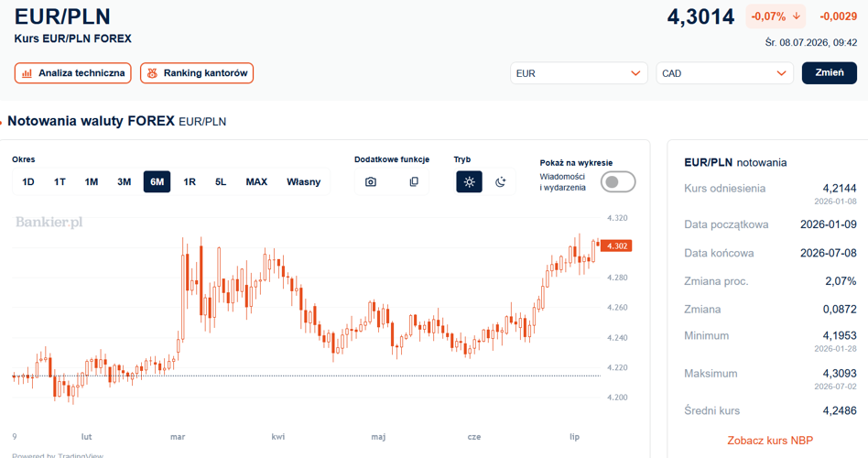Click the EUR/PLN page heading
Viewport: 868px width, 458px height.
click(x=62, y=16)
